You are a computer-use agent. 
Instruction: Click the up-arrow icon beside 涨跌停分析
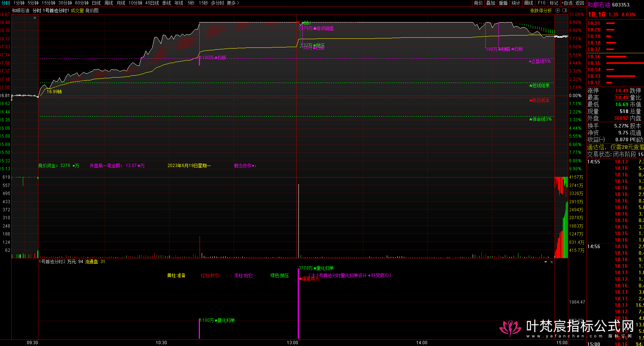point(558,11)
